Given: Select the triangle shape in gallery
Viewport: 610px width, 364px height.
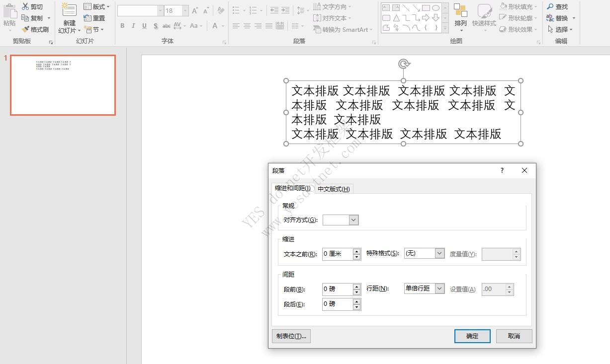Looking at the screenshot, I should [x=396, y=18].
